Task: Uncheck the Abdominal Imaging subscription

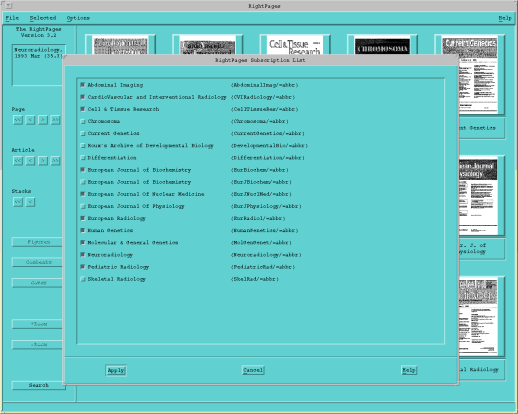Action: 83,85
